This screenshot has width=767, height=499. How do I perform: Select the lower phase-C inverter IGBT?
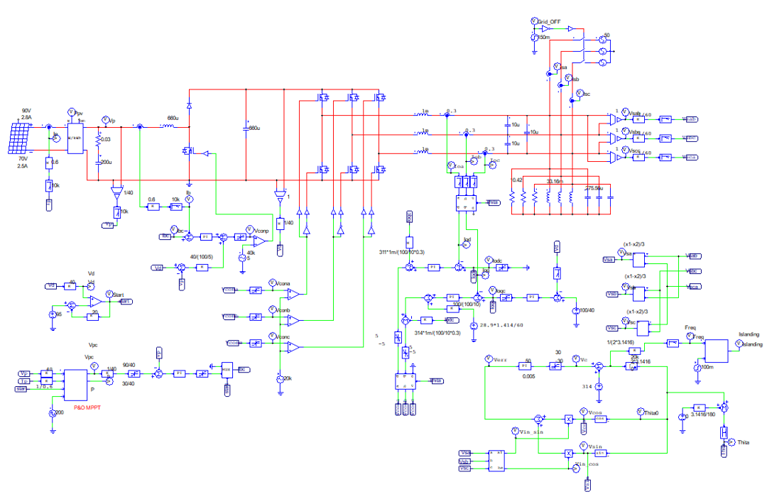pyautogui.click(x=380, y=169)
